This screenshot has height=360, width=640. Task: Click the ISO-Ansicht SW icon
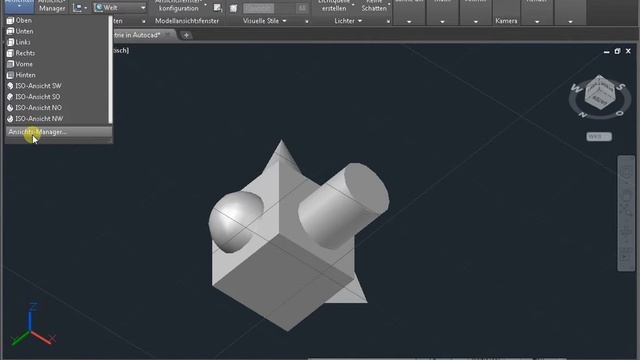click(10, 86)
